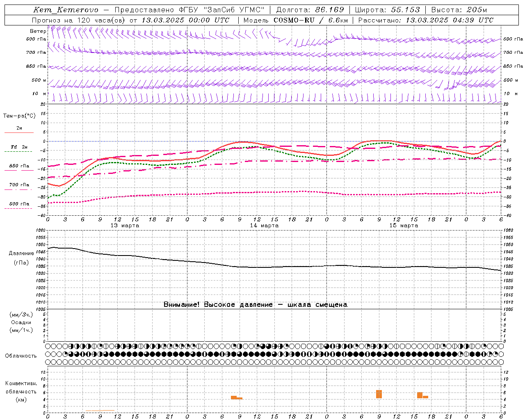The image size is (525, 420).
Task: Click the Осадки precipitation label
Action: pos(21,322)
